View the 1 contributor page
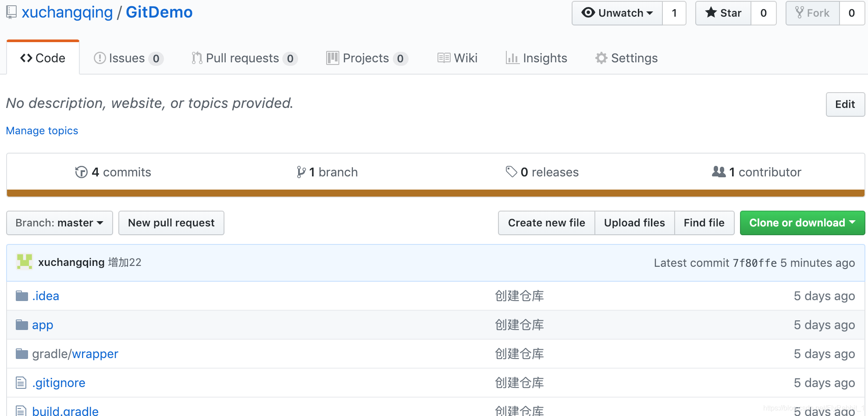The height and width of the screenshot is (416, 868). [757, 172]
